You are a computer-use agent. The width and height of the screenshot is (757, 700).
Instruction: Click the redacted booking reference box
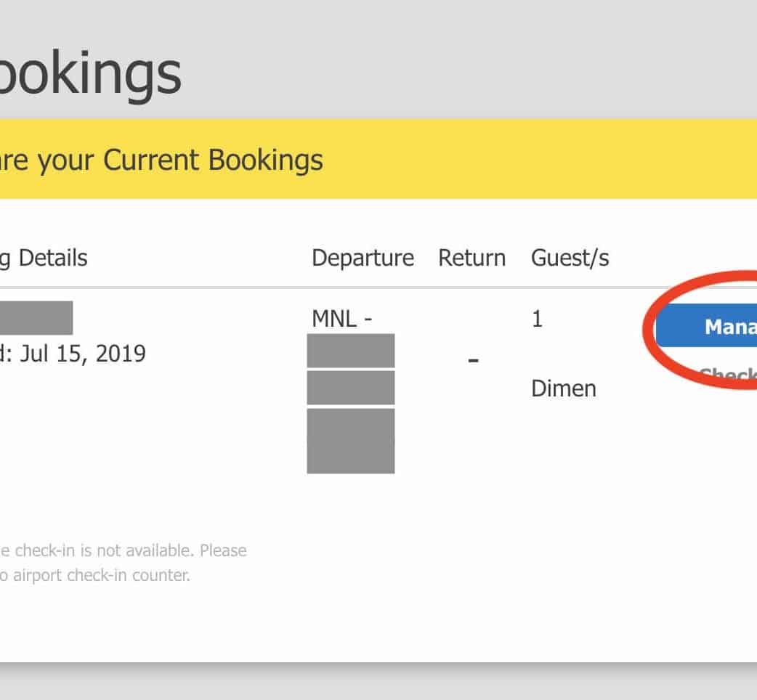click(36, 317)
